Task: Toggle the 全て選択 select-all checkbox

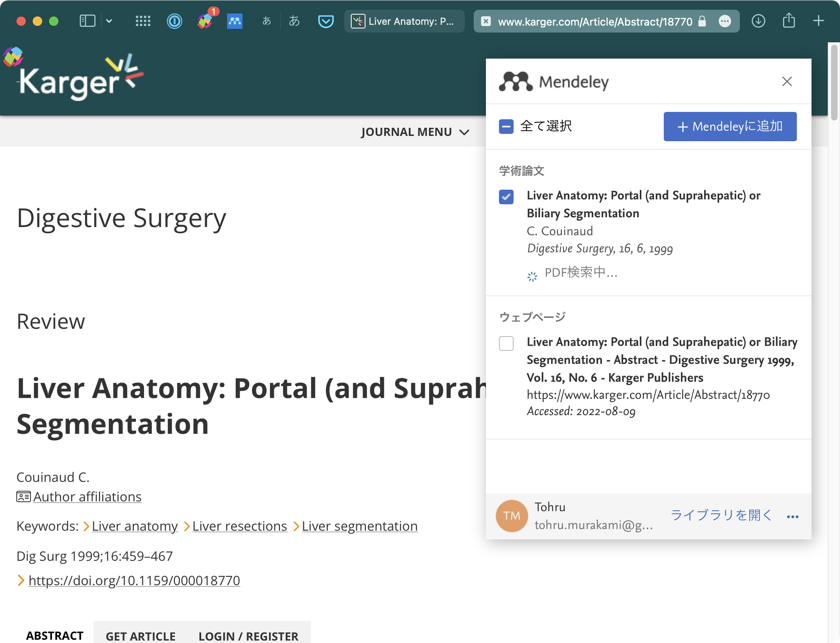Action: tap(506, 127)
